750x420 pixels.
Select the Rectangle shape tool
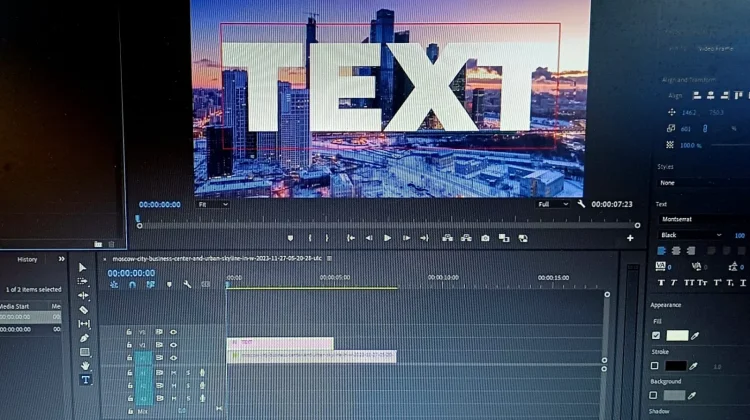[x=85, y=352]
